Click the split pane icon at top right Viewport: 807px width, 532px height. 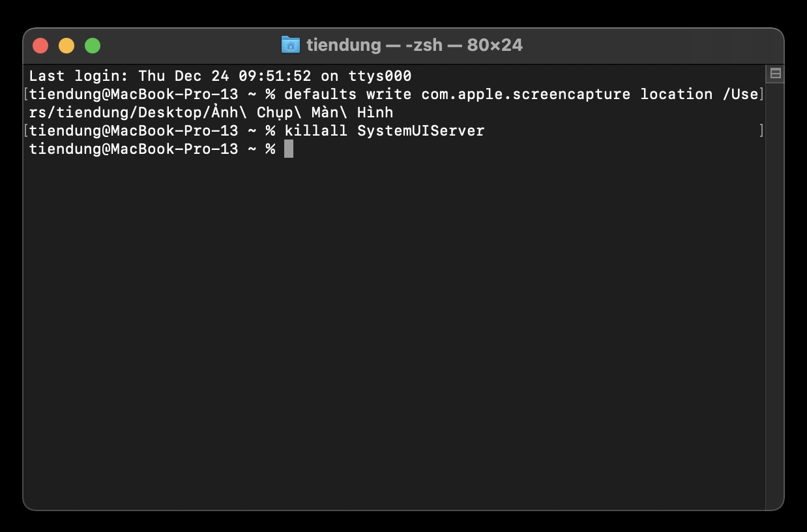[776, 73]
